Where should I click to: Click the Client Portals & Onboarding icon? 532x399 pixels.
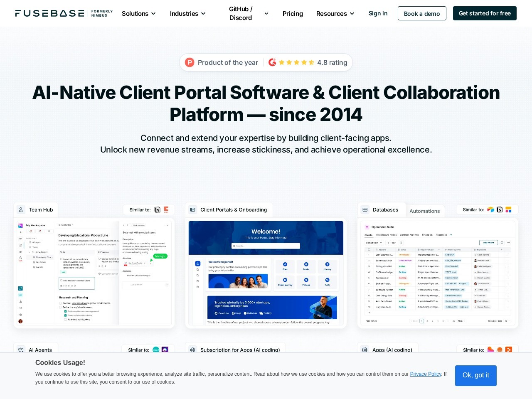pos(193,210)
